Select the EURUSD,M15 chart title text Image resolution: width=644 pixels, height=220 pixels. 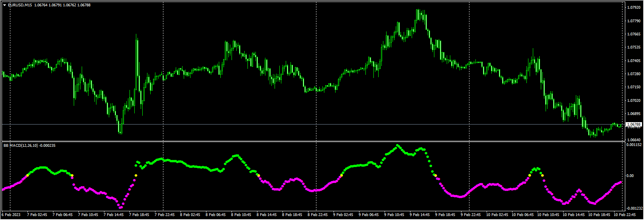20,5
